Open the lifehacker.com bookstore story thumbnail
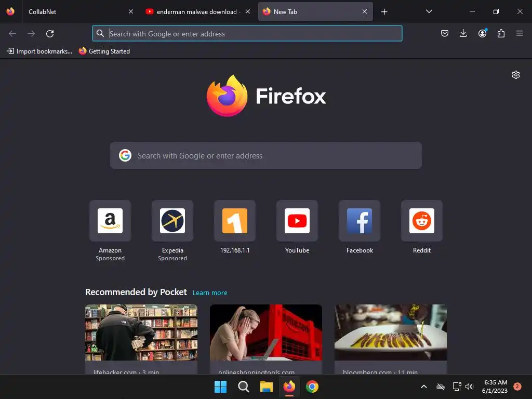This screenshot has height=399, width=532. click(141, 332)
